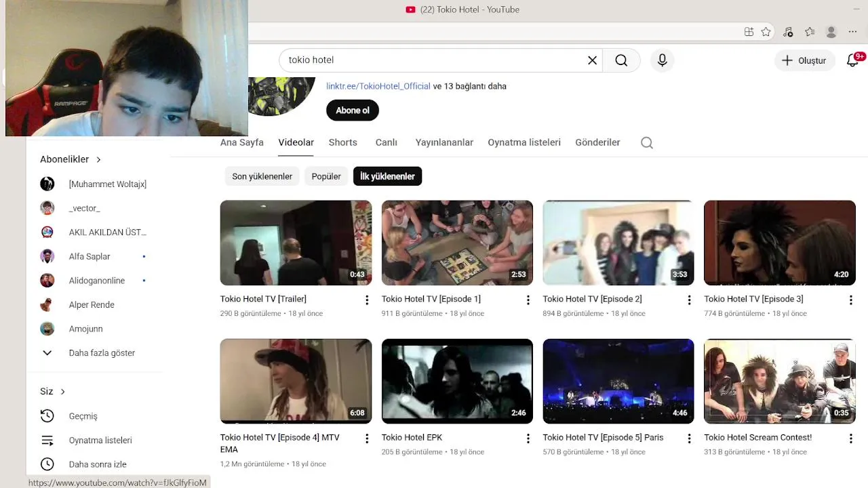Screen dimensions: 868x488
Task: Switch to Videolar channel tab
Action: pos(296,142)
